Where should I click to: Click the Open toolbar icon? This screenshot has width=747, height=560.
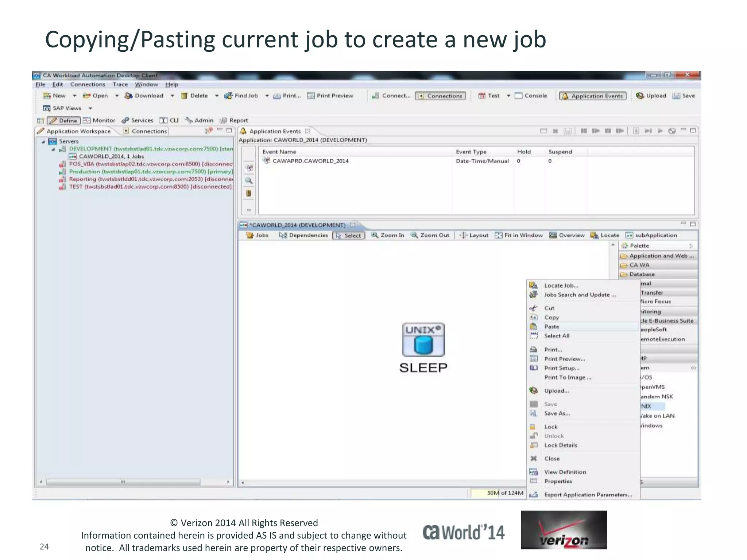86,96
